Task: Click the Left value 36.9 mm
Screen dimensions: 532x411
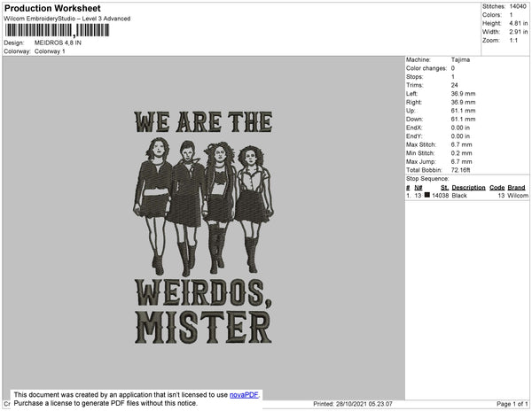Action: pos(463,94)
